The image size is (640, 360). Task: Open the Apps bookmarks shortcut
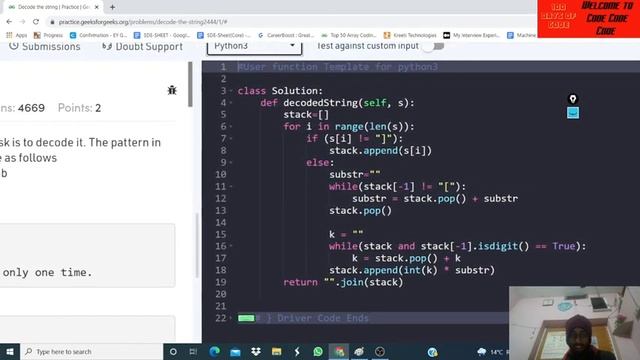pos(16,36)
